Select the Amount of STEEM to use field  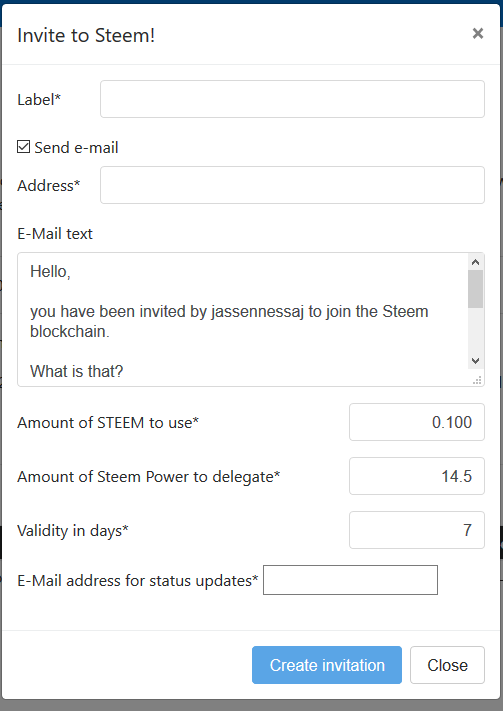point(417,422)
